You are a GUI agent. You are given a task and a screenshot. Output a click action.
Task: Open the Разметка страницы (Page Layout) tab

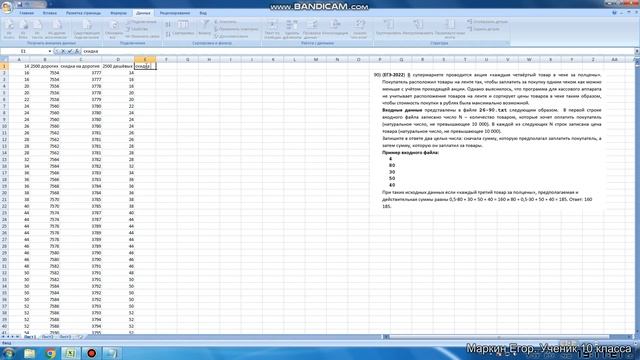point(83,13)
